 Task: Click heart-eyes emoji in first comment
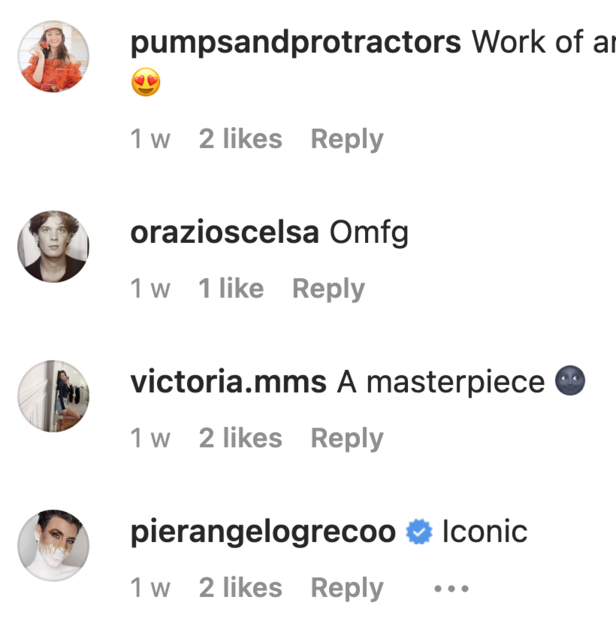click(x=146, y=85)
